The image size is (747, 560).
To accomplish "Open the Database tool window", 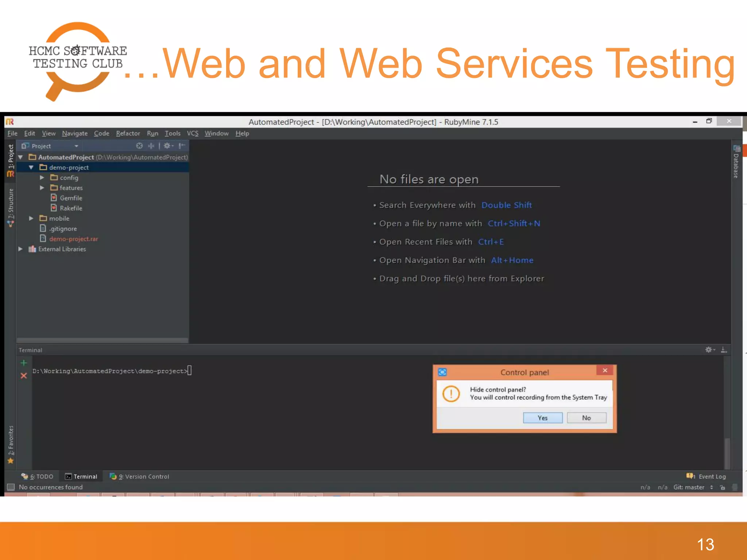I will [x=736, y=162].
